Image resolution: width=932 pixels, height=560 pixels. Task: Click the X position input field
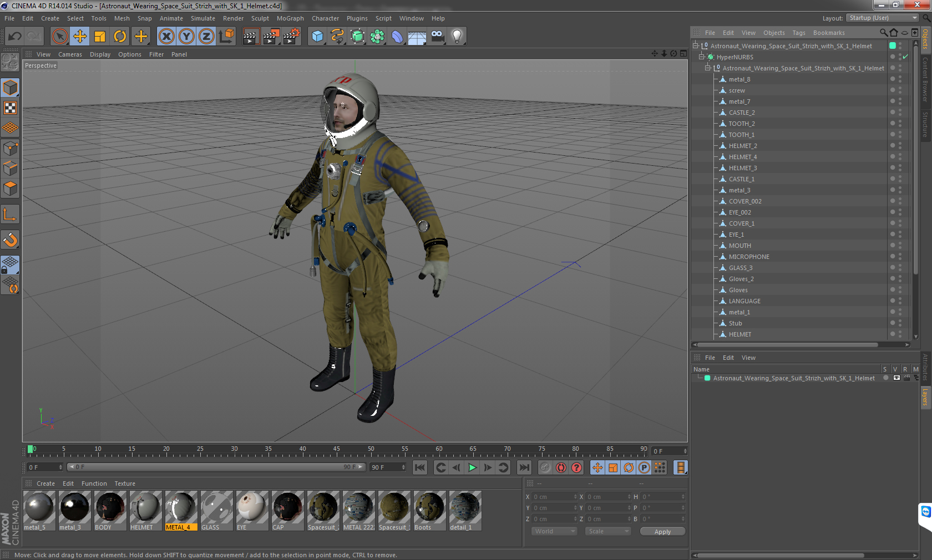(555, 497)
